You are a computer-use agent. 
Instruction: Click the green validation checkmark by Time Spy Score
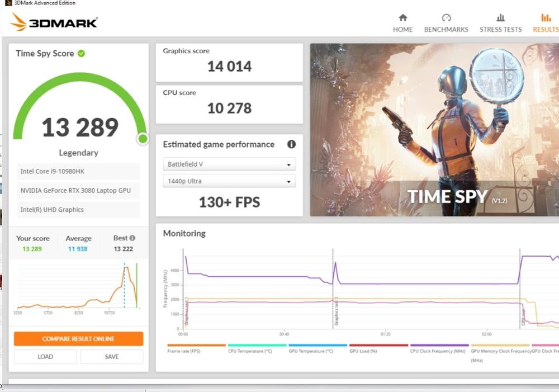[x=82, y=54]
